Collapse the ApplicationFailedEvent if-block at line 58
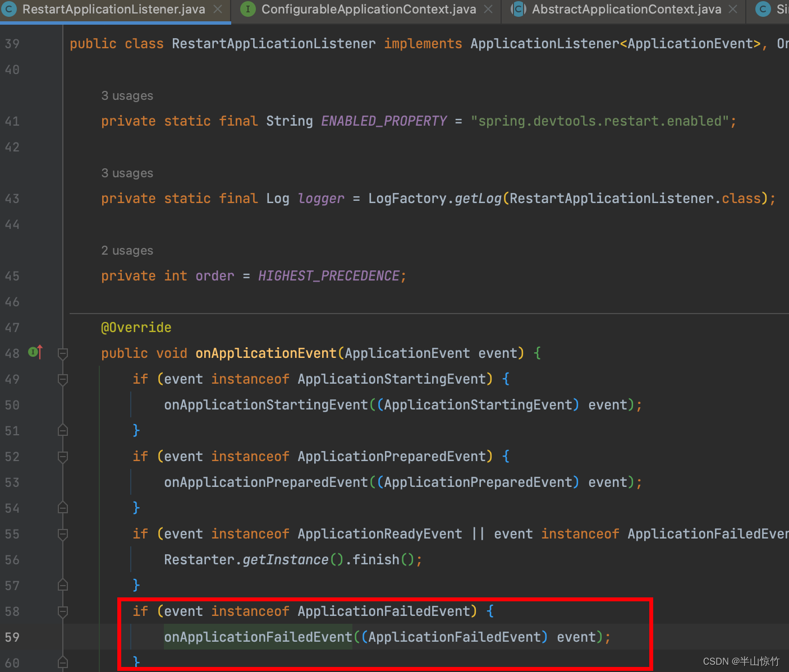This screenshot has width=789, height=672. 63,611
